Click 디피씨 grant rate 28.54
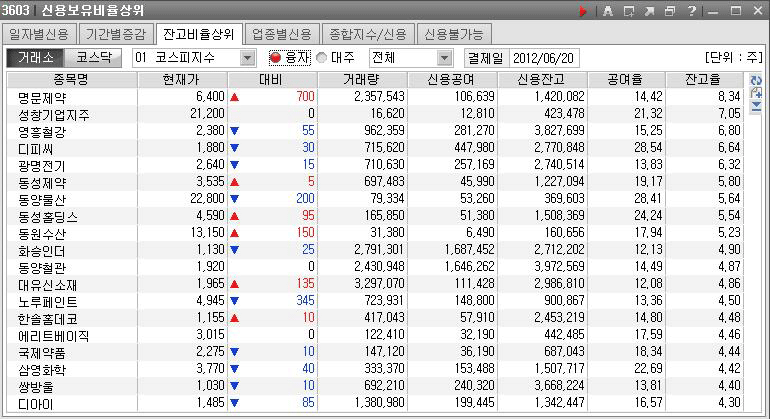Viewport: 770px width, 419px height. [x=648, y=148]
